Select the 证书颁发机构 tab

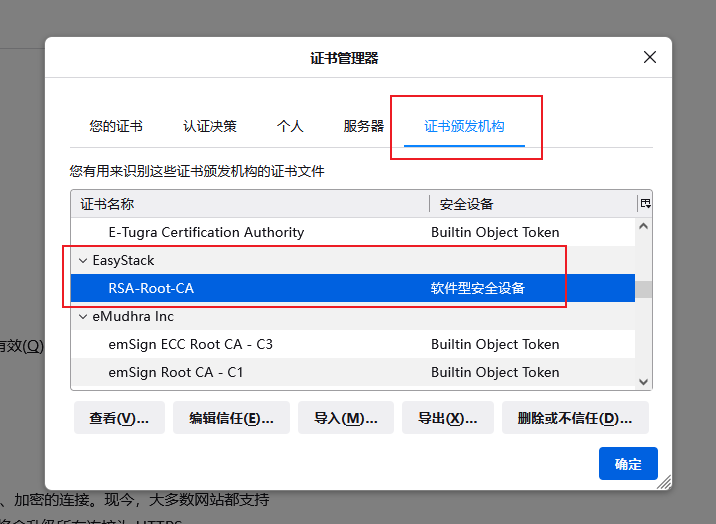(464, 127)
